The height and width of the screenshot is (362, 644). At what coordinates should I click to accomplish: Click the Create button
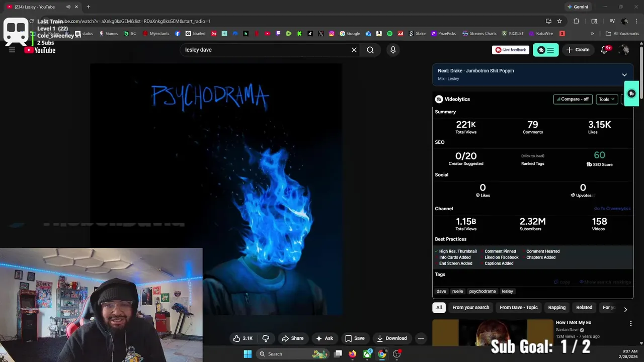pos(578,50)
